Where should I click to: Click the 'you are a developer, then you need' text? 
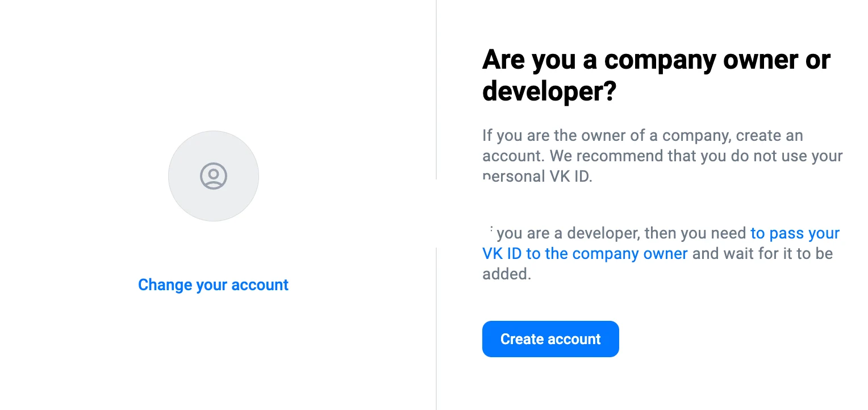tap(622, 233)
